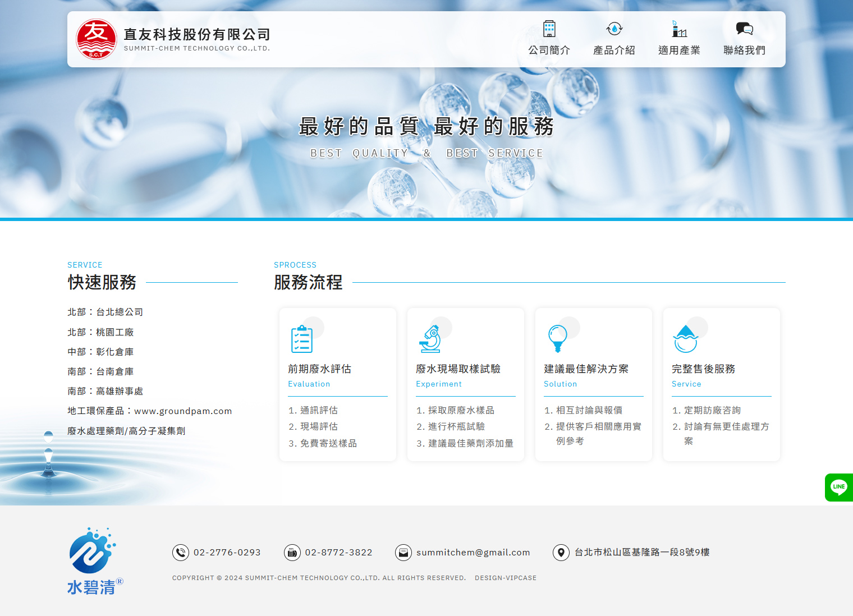Screen dimensions: 853x616
Task: Open the 適用產業 factory icon
Action: tap(680, 29)
